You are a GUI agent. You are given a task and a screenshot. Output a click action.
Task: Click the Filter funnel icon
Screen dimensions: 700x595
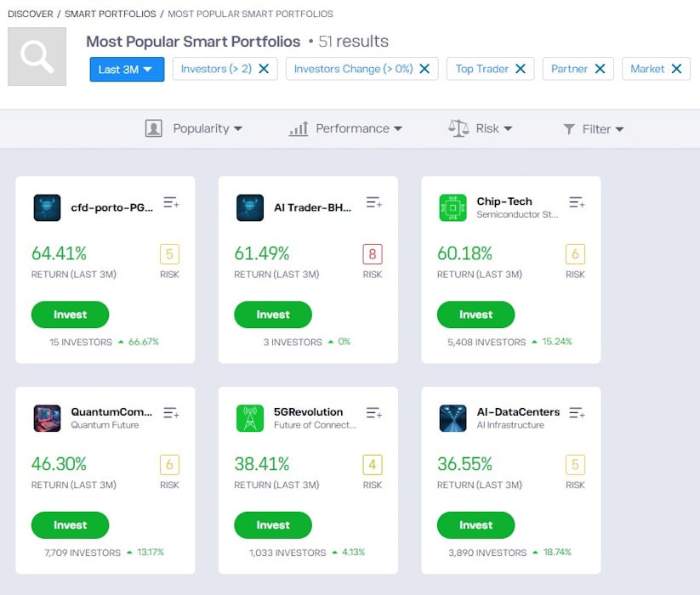(x=569, y=129)
